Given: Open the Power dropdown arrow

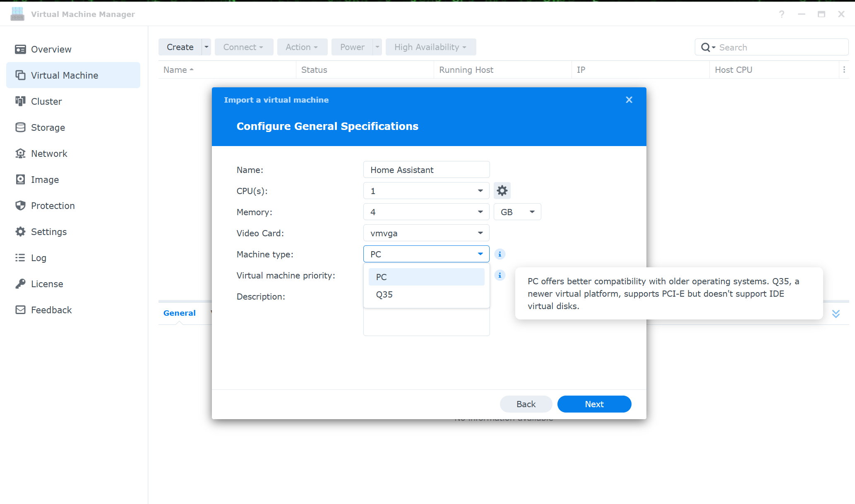Looking at the screenshot, I should coord(377,47).
